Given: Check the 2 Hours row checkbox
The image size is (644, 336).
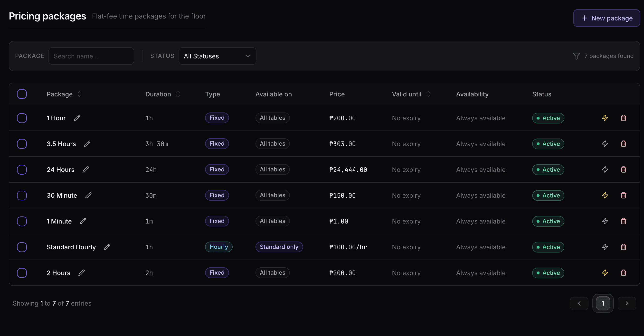Looking at the screenshot, I should click(22, 273).
